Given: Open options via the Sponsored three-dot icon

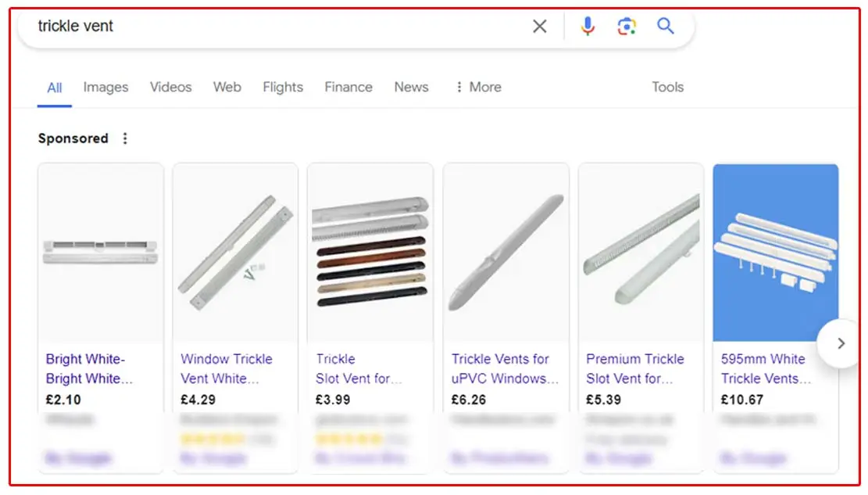Looking at the screenshot, I should [x=125, y=138].
